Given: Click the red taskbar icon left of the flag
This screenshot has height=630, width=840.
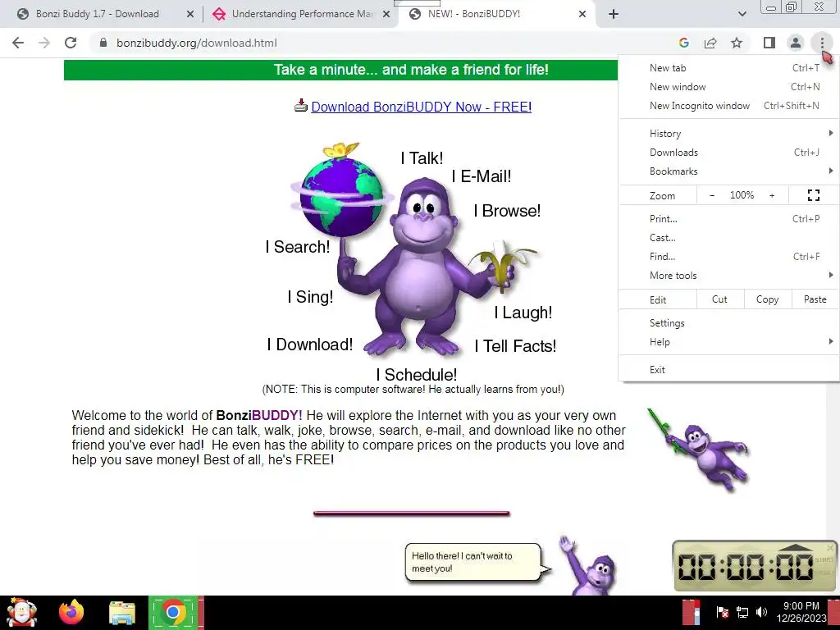Looking at the screenshot, I should coord(692,612).
